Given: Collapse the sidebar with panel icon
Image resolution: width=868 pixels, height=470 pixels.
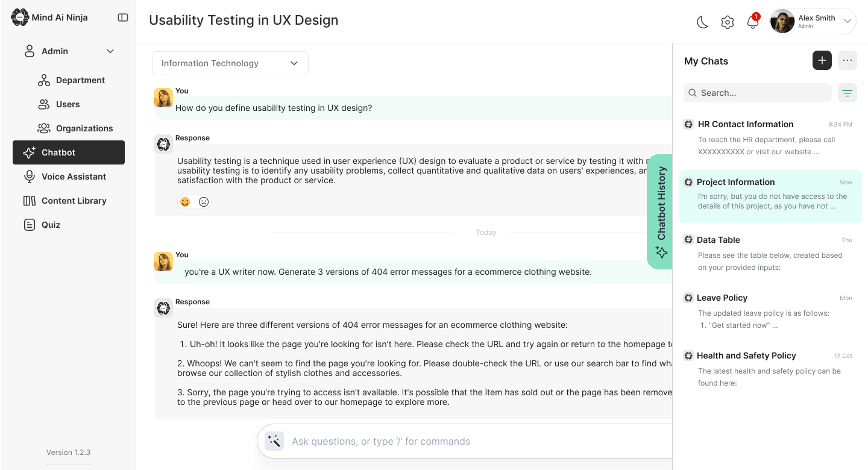Looking at the screenshot, I should 123,17.
